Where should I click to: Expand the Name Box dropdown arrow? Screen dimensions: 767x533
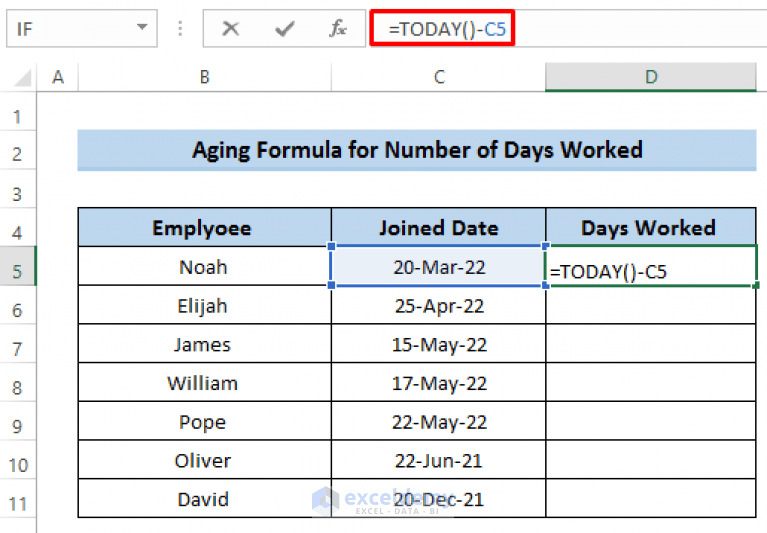click(142, 27)
